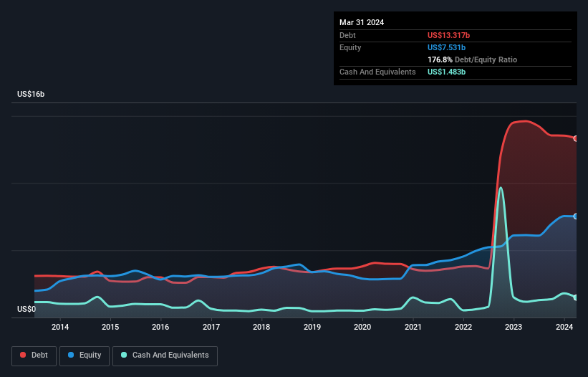Click the Mar 31 2024 tooltip date
Screen dimensions: 588x377
pos(362,22)
